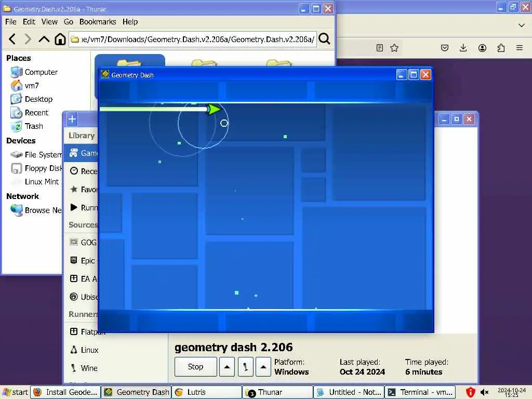Switch to Lutris taskbar item

[x=207, y=392]
